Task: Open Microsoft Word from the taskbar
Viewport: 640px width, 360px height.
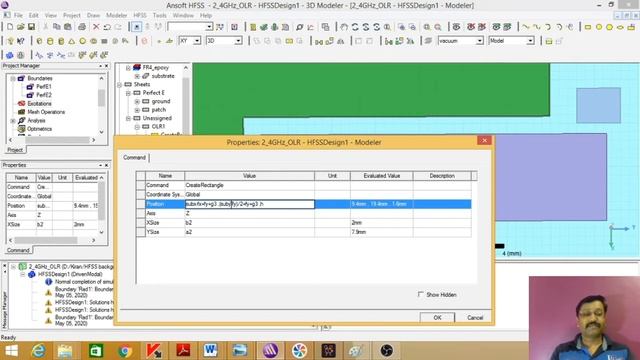Action: [x=211, y=351]
